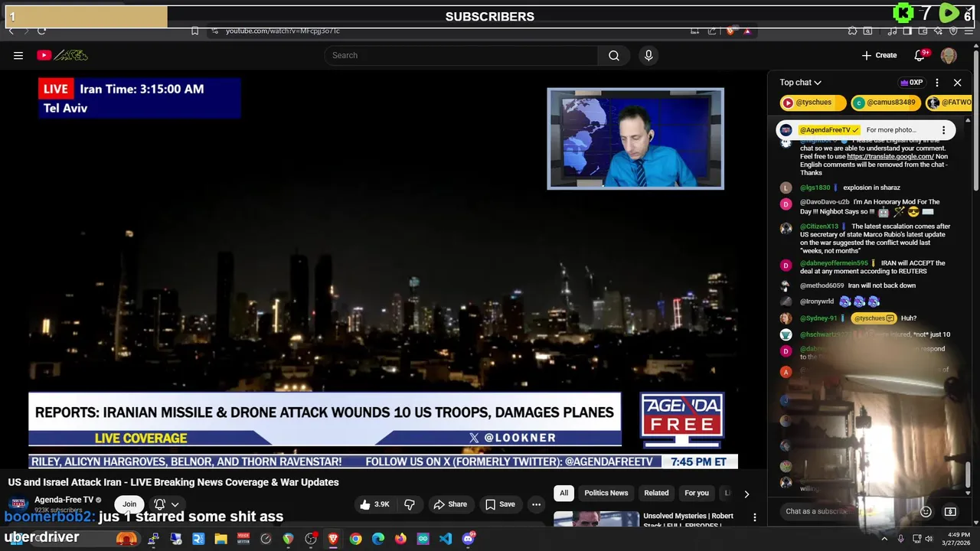Open pinned message options three dots
The width and height of the screenshot is (980, 551).
click(x=943, y=130)
